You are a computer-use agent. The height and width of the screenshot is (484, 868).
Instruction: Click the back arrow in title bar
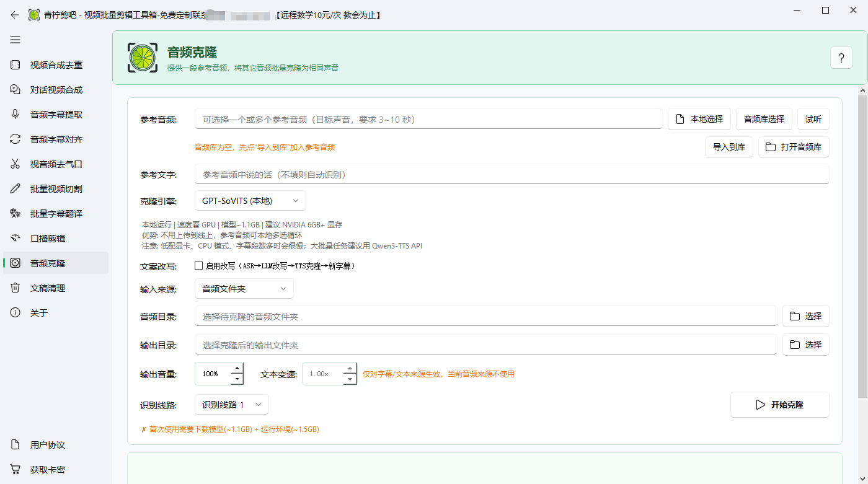click(15, 15)
